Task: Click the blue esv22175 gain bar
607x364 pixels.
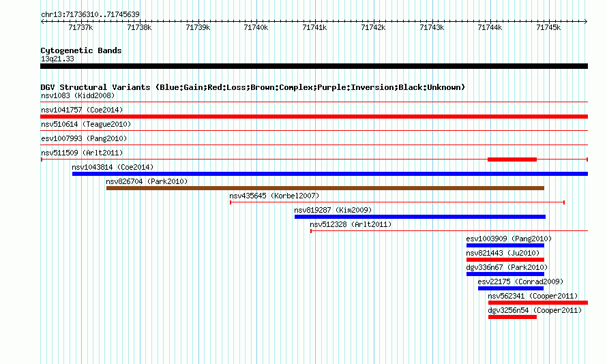Action: (511, 288)
